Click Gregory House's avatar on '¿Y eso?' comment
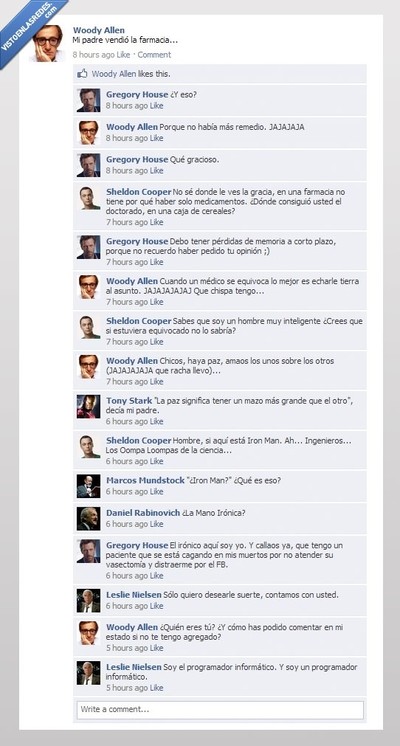This screenshot has width=400, height=746. click(x=88, y=100)
